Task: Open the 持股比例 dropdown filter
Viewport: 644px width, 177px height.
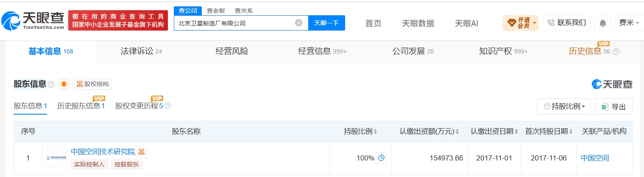Action: click(564, 107)
